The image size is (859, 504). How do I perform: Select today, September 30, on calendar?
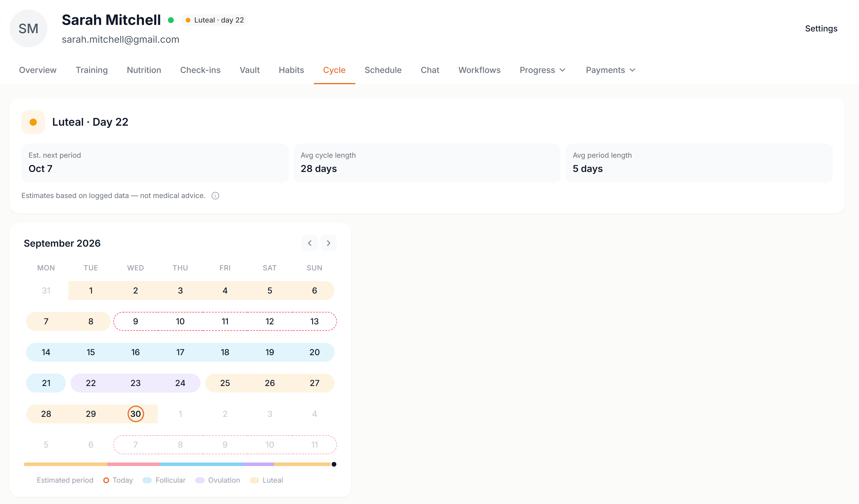click(x=136, y=414)
